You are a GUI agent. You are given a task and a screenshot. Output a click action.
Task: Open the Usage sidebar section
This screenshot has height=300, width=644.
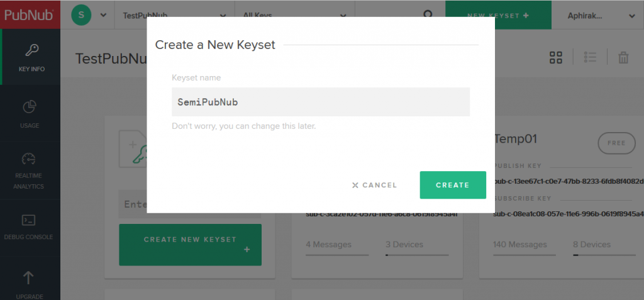(30, 114)
